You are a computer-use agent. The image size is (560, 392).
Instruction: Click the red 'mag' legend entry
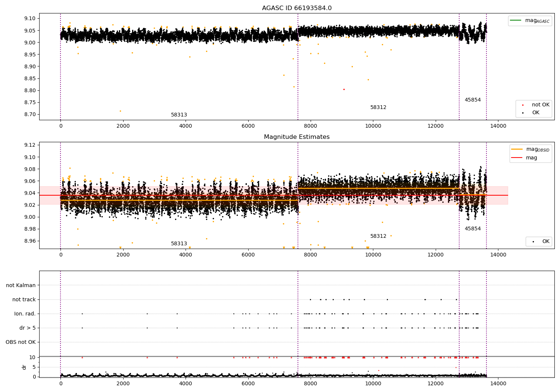(x=525, y=158)
